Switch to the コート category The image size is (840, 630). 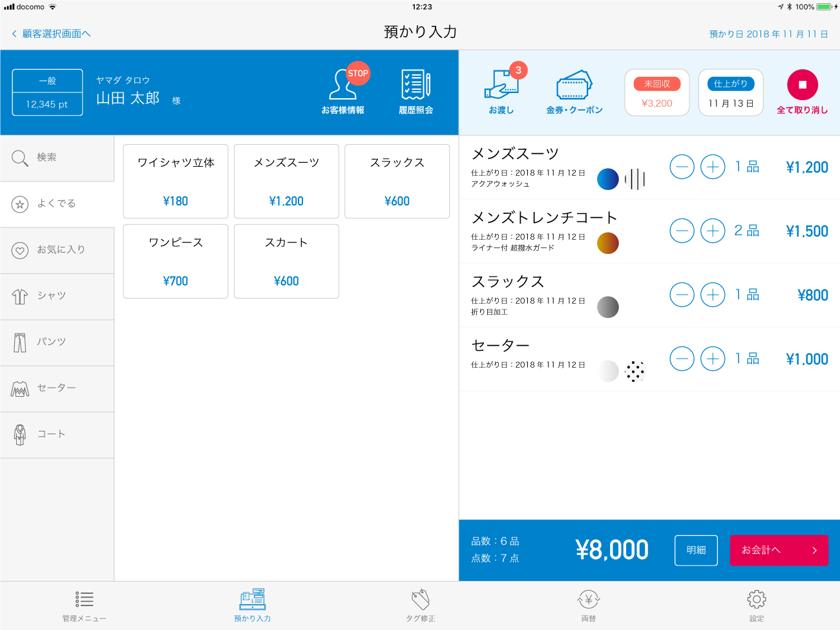[57, 435]
